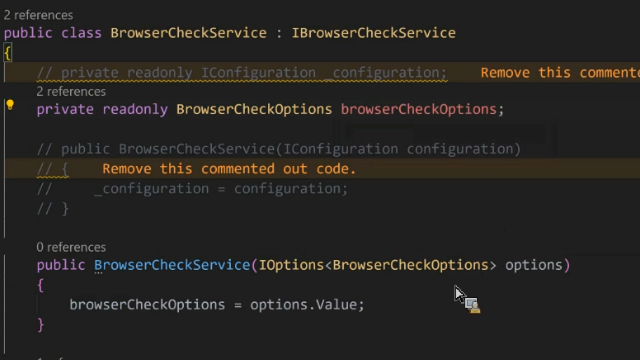Click the pink closing brace of the constructor
Viewport: 640px width, 360px height.
tap(40, 325)
